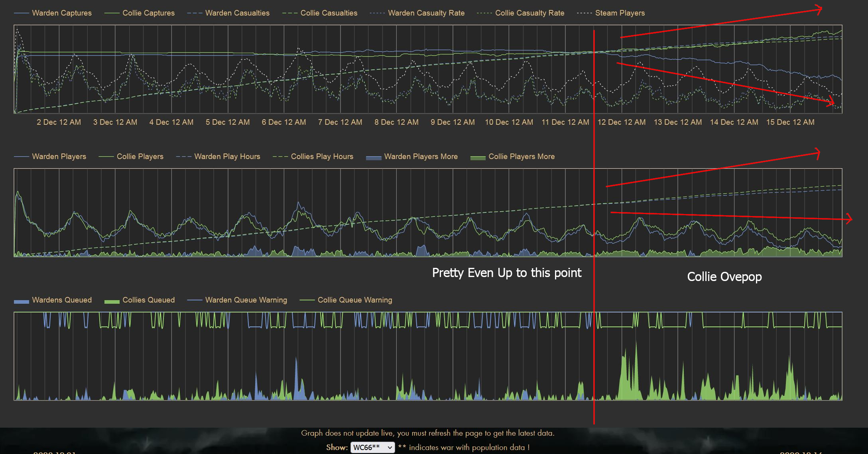Click Warden Queue Warning legend item
868x454 pixels.
click(x=246, y=300)
